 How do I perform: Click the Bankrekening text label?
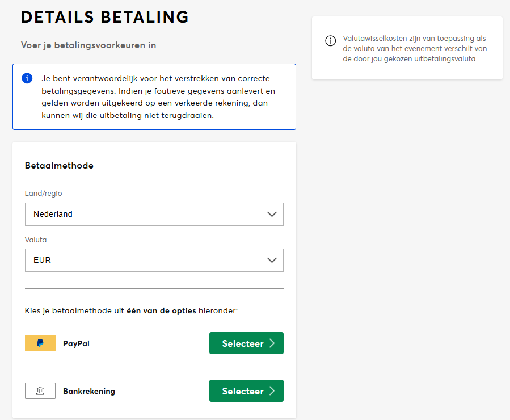click(x=89, y=391)
